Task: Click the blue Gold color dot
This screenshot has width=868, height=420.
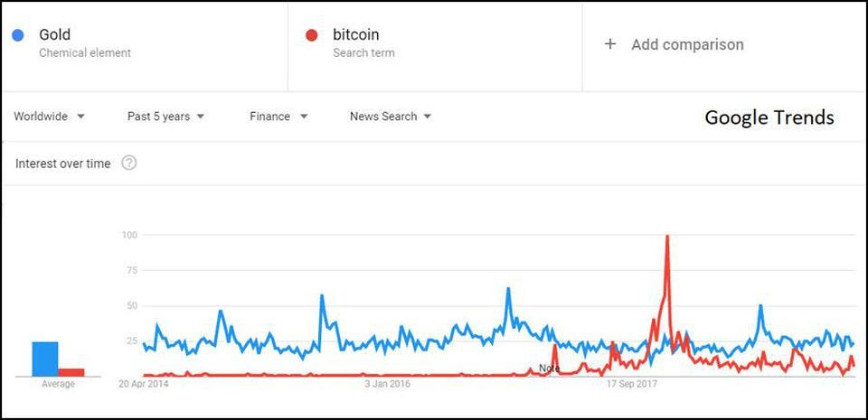Action: pyautogui.click(x=18, y=35)
